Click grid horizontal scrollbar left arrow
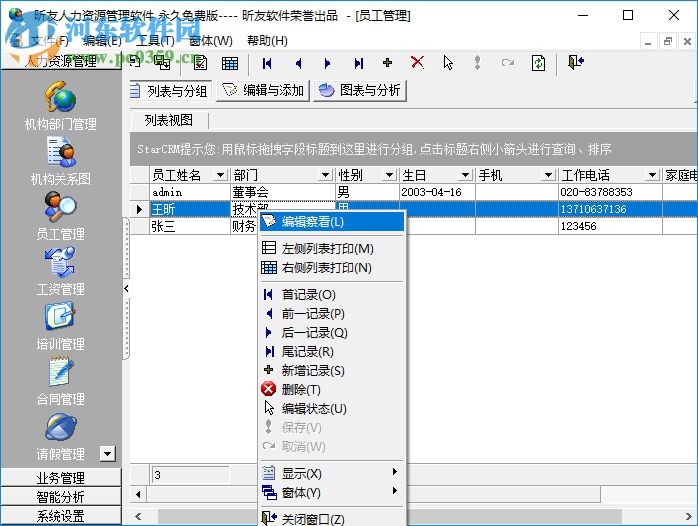The image size is (698, 526). click(138, 494)
